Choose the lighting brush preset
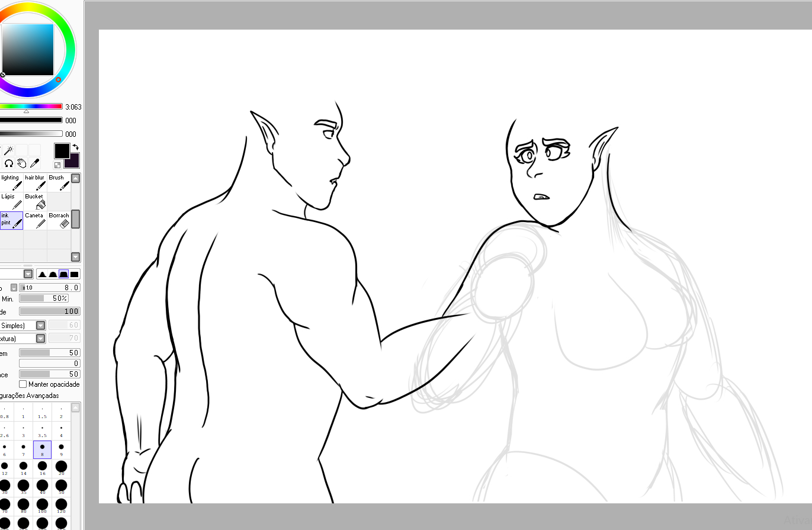Image resolution: width=812 pixels, height=530 pixels. tap(11, 182)
